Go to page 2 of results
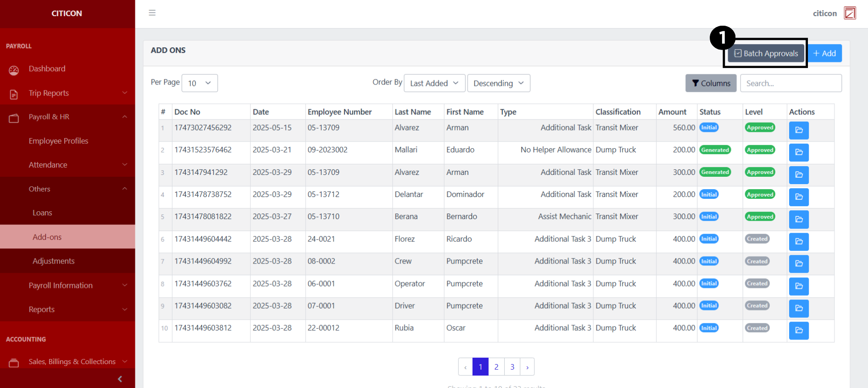The image size is (868, 388). tap(496, 367)
